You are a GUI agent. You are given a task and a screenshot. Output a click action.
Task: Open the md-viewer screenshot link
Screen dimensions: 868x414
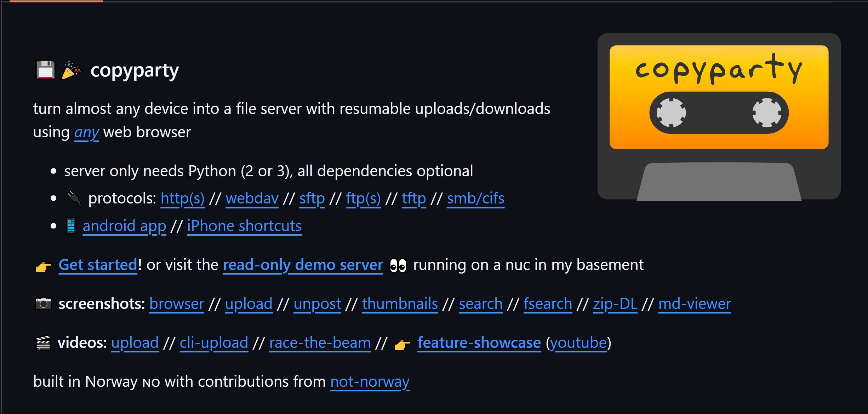coord(694,304)
